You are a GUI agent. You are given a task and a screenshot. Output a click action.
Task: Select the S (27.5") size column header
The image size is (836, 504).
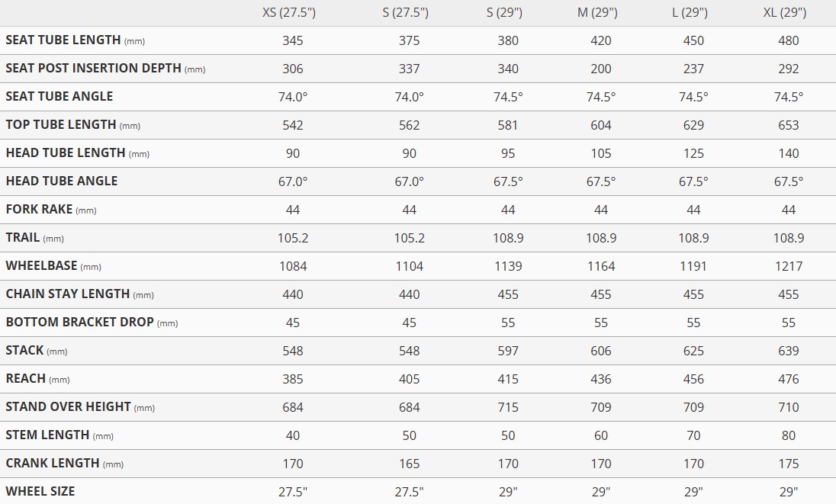[x=409, y=12]
